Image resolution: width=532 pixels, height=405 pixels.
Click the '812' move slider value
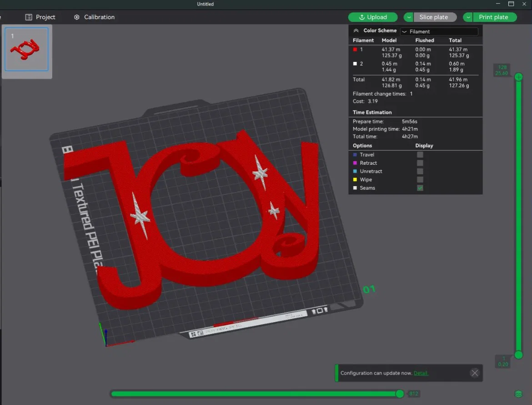[x=414, y=394]
